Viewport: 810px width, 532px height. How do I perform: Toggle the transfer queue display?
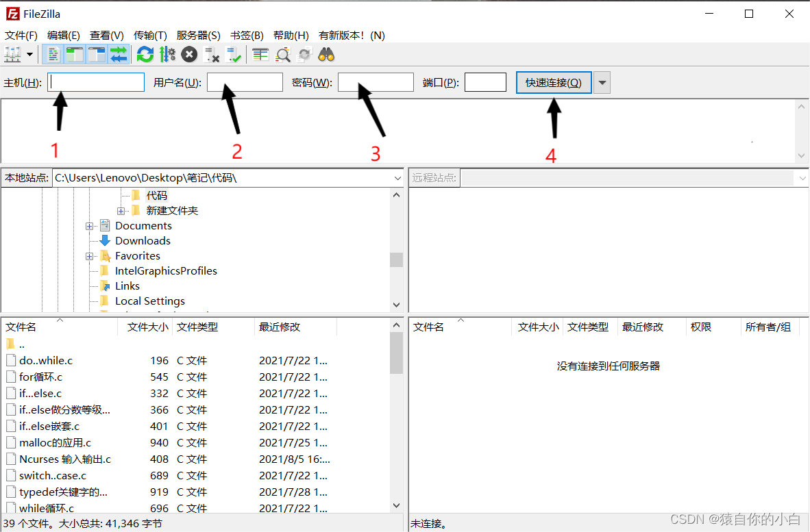click(119, 54)
